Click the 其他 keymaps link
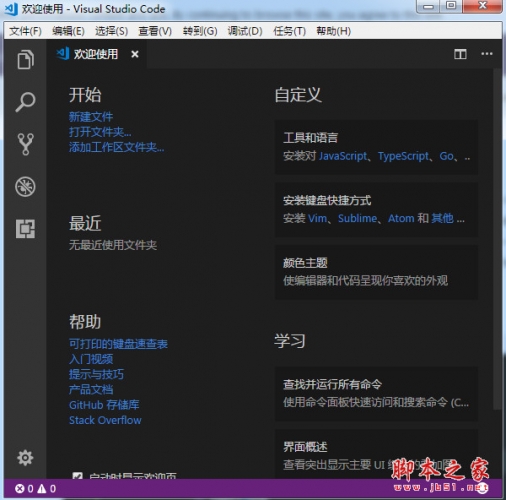Viewport: 506px width, 500px height. pos(442,218)
